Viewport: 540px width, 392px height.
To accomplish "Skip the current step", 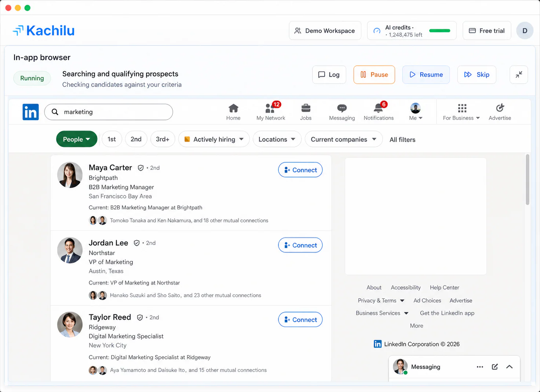I will (x=477, y=75).
